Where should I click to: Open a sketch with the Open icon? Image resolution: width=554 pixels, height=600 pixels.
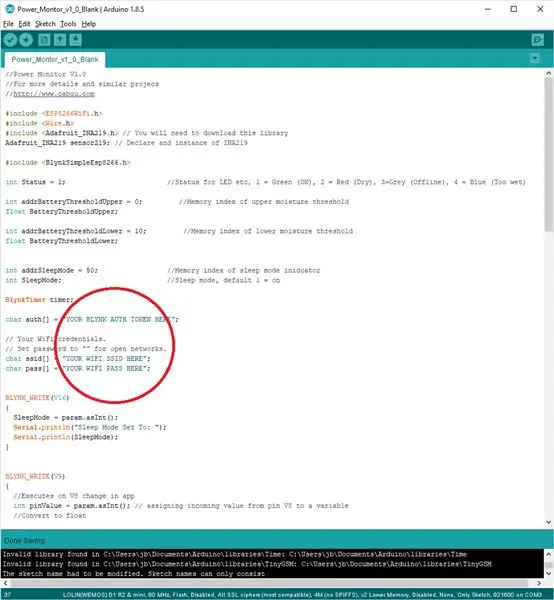(x=60, y=40)
